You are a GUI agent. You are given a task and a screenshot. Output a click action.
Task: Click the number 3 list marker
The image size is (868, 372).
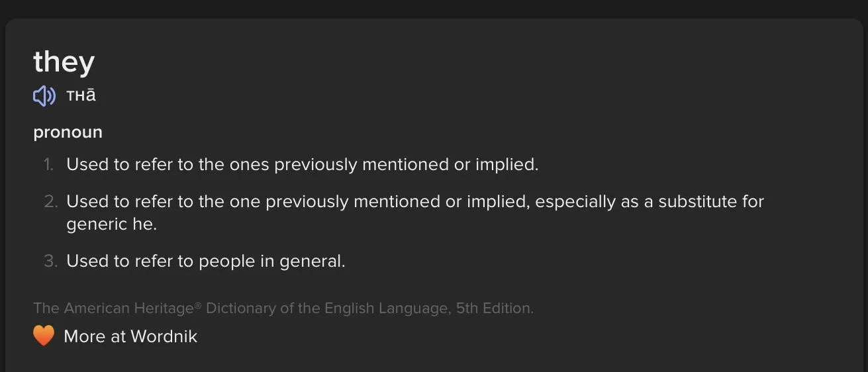pyautogui.click(x=51, y=261)
